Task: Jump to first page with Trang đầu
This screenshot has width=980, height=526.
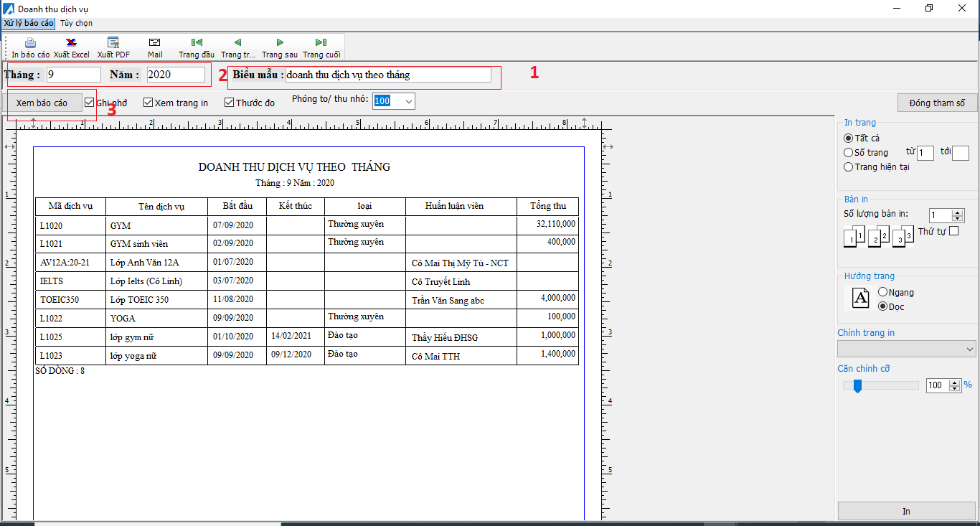Action: [x=197, y=47]
